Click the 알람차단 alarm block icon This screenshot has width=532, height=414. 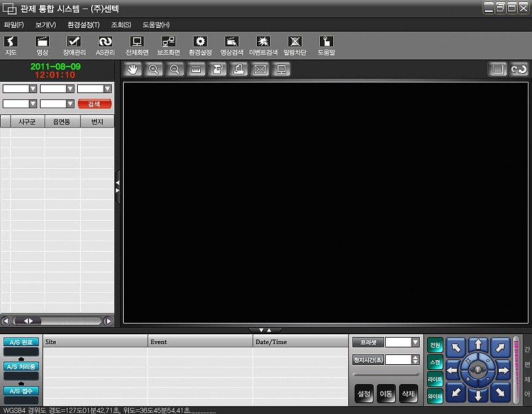pyautogui.click(x=295, y=45)
